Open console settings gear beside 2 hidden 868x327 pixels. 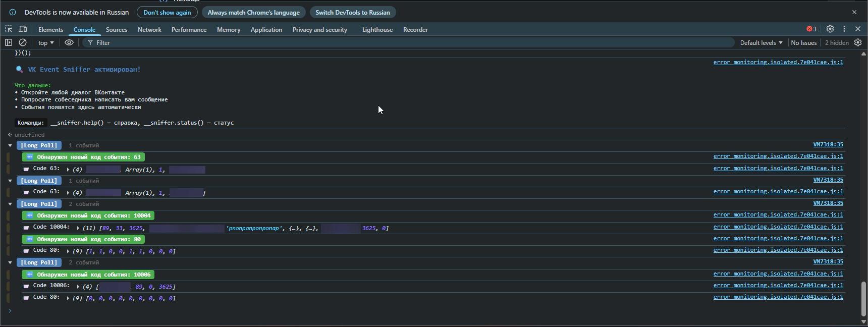coord(858,43)
